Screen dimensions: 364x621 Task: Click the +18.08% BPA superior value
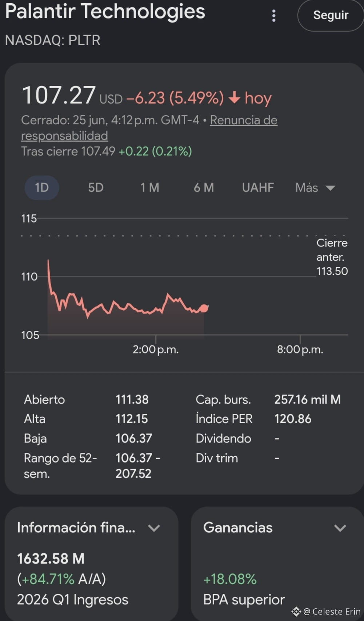230,579
